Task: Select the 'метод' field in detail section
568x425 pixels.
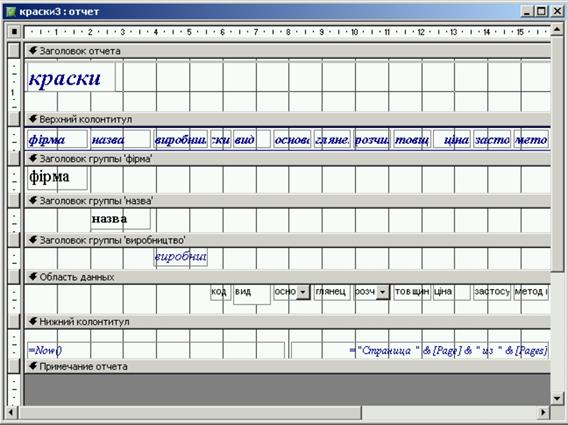Action: [x=531, y=292]
